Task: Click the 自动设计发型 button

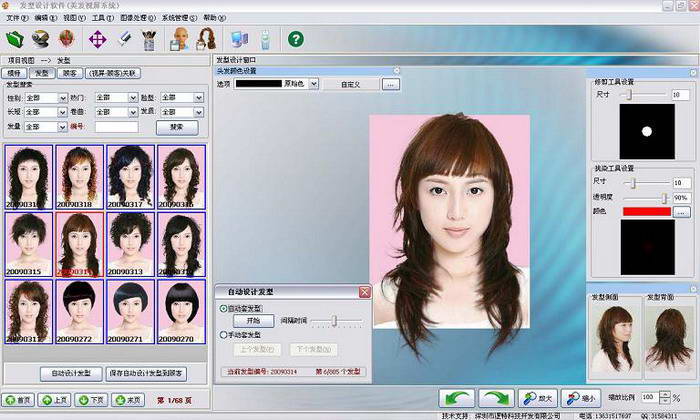Action: click(71, 373)
